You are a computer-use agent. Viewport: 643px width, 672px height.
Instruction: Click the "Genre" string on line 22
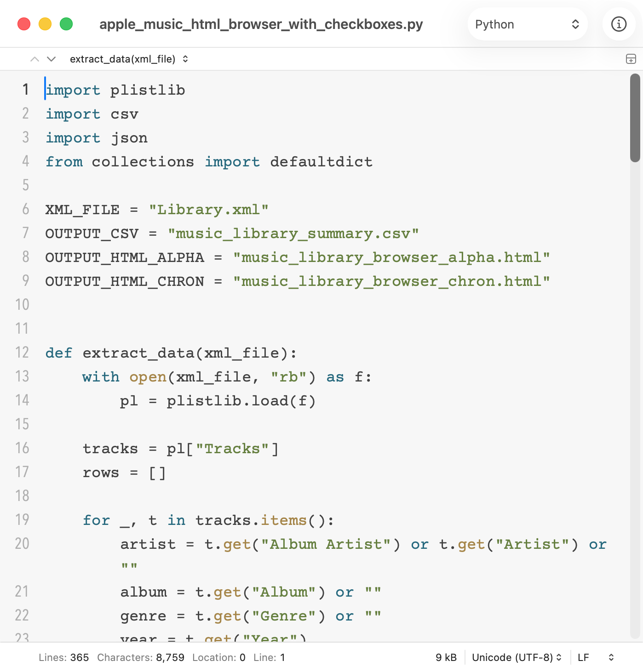(284, 616)
